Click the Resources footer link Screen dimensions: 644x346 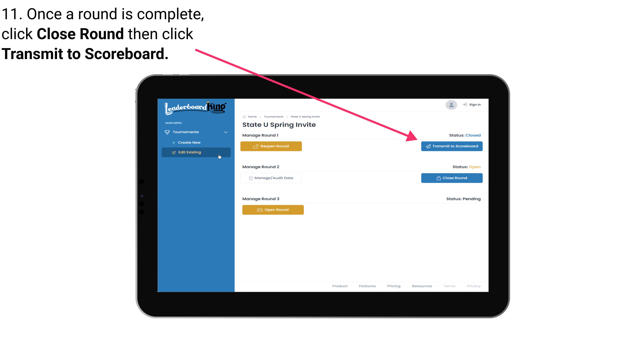[421, 286]
